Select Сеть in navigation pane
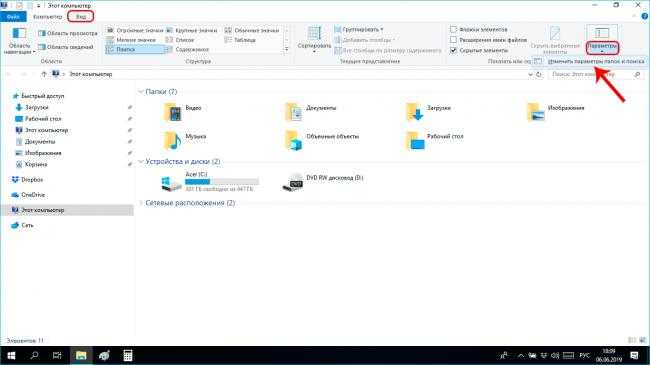The image size is (650, 365). (x=23, y=225)
